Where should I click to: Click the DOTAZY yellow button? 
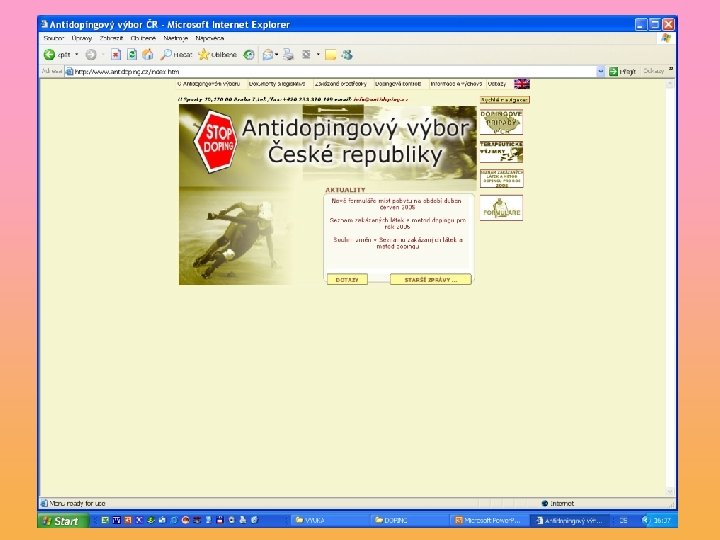click(x=347, y=280)
